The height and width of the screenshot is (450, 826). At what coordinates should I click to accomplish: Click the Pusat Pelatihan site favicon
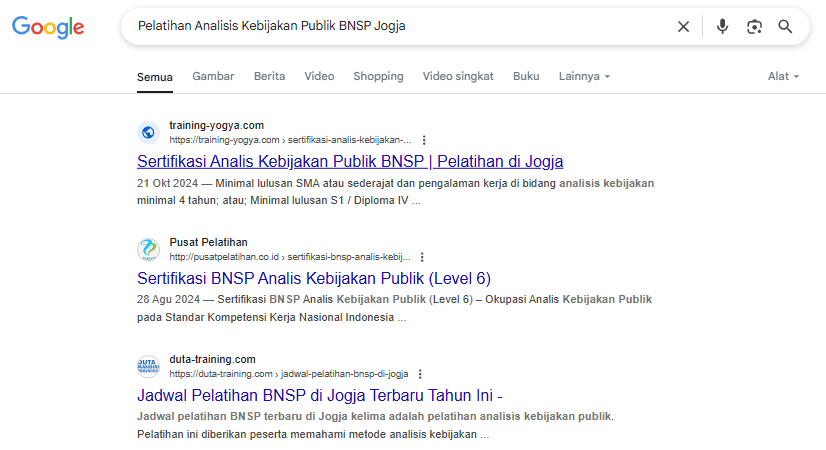tap(149, 249)
